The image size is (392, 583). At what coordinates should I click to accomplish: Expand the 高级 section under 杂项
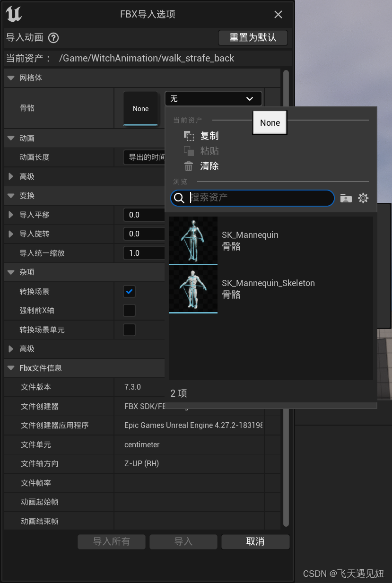(11, 349)
